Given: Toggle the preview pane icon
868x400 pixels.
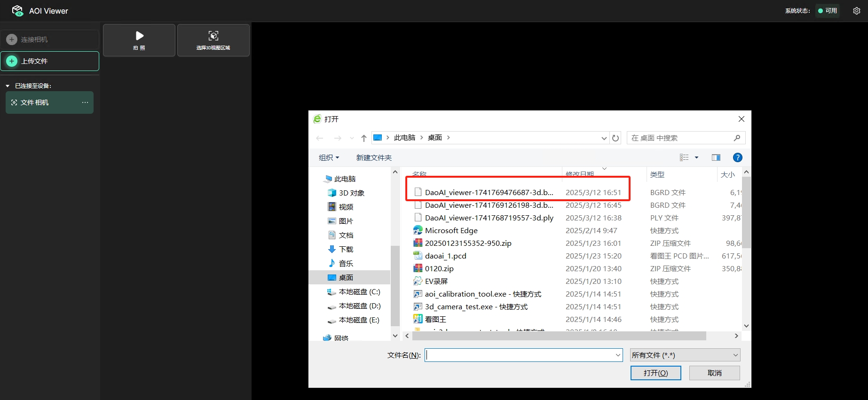Looking at the screenshot, I should (716, 157).
